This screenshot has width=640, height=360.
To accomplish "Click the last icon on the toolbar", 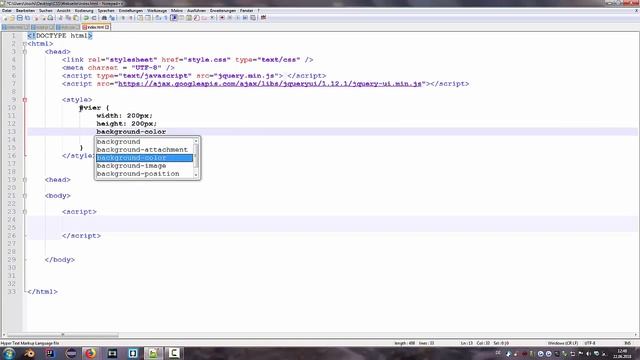I will [x=263, y=18].
